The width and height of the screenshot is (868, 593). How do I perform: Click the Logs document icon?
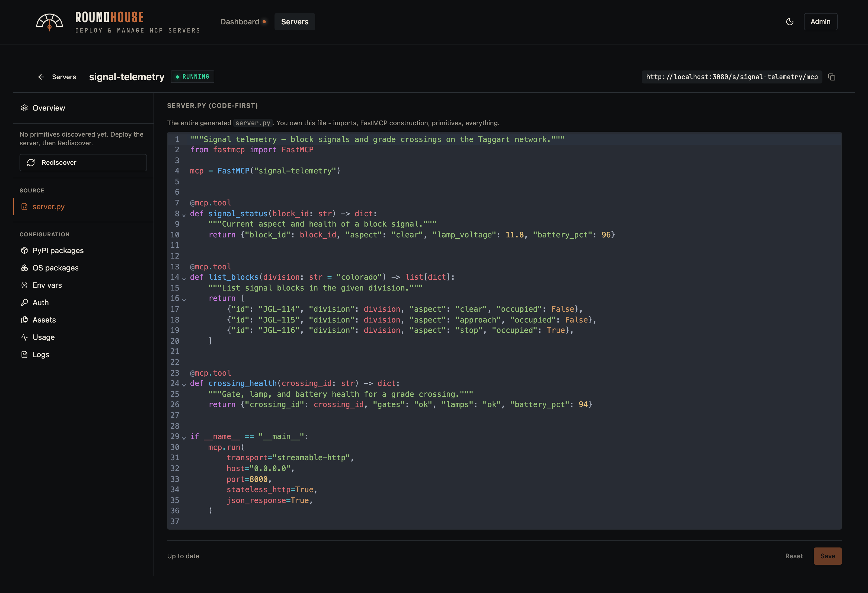[24, 354]
